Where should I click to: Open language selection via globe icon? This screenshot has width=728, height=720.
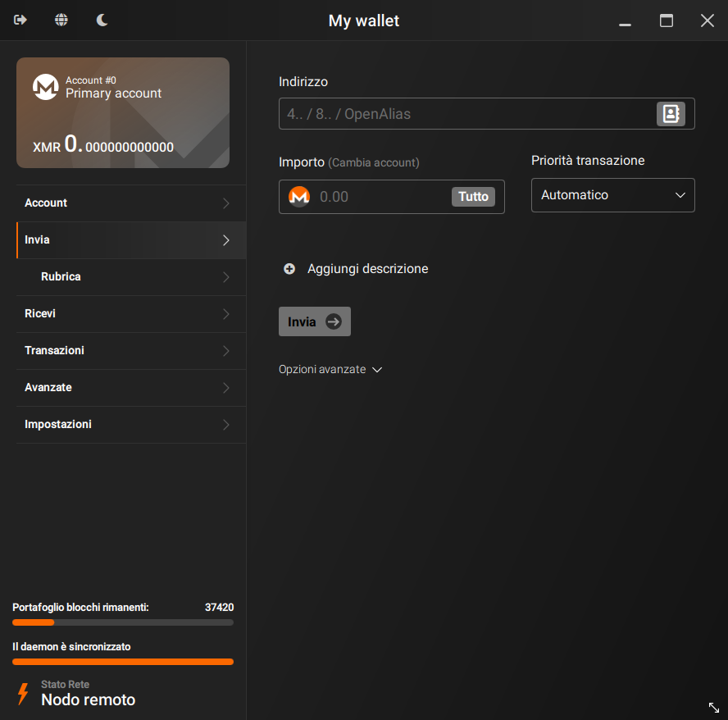[x=61, y=20]
